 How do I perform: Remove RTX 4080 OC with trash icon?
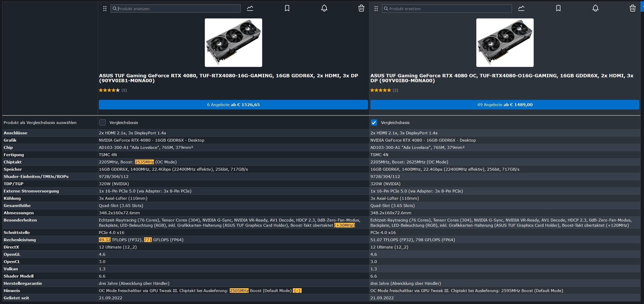pos(633,8)
